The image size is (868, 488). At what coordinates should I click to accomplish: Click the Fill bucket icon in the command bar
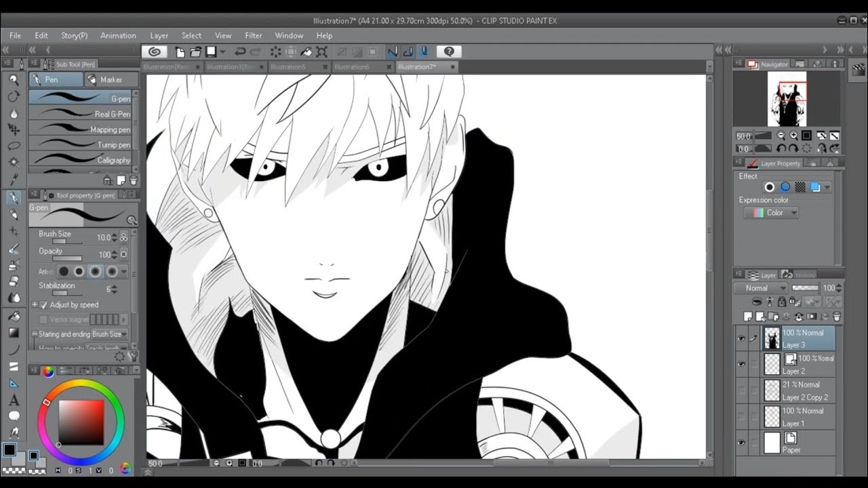tap(307, 52)
